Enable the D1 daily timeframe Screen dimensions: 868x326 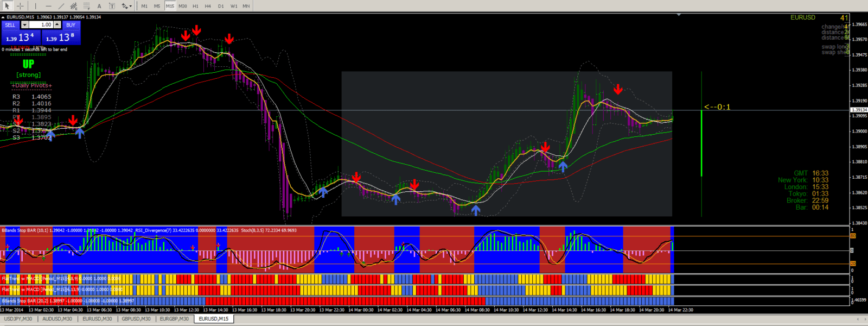221,6
